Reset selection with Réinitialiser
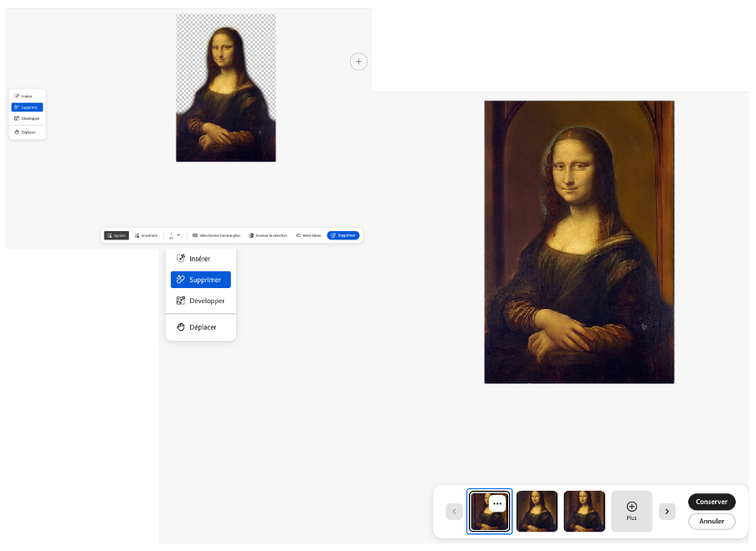756x551 pixels. coord(308,235)
